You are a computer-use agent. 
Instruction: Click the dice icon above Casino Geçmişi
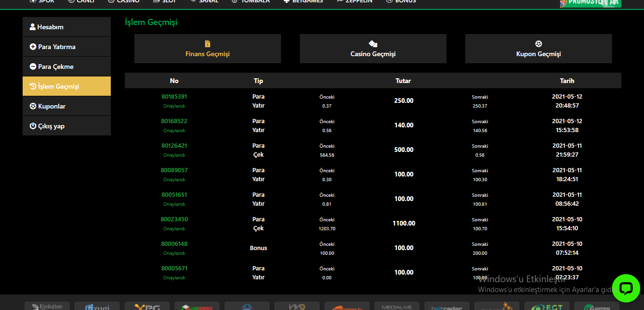(x=373, y=44)
